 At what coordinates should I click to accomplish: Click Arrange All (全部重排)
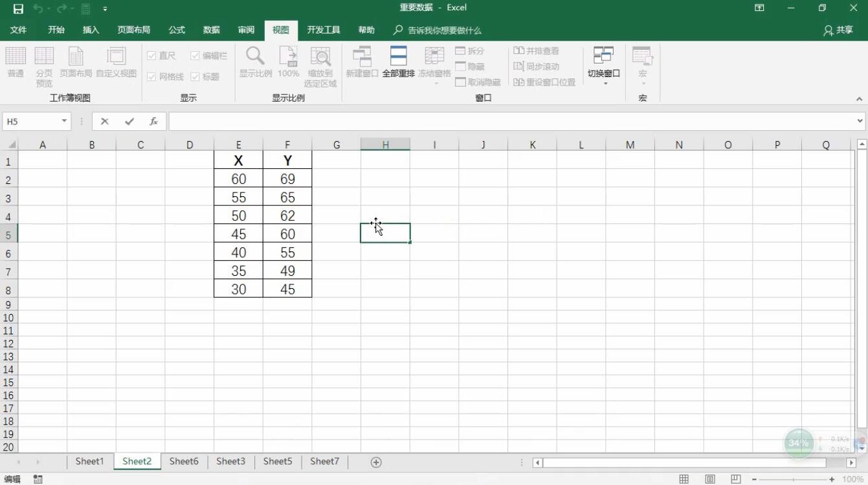(398, 62)
